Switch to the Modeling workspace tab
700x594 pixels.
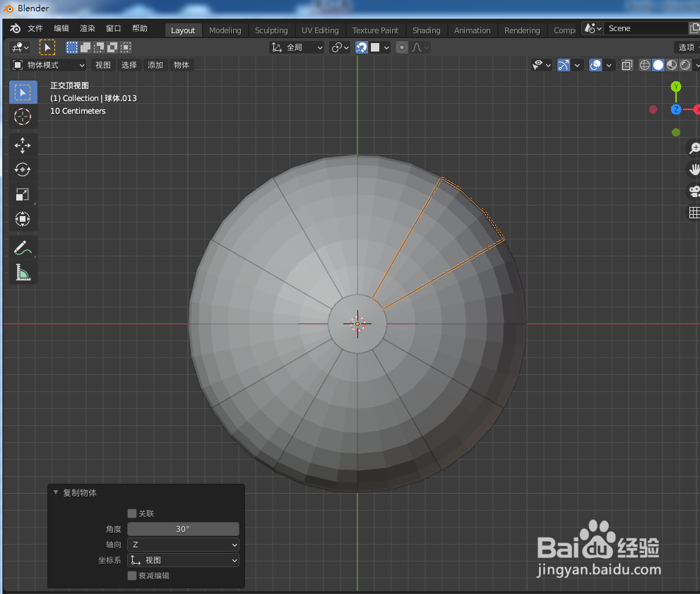point(225,30)
